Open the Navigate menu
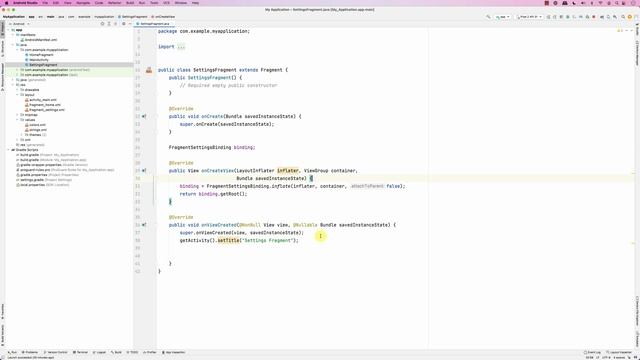The image size is (640, 360). coord(83,3)
